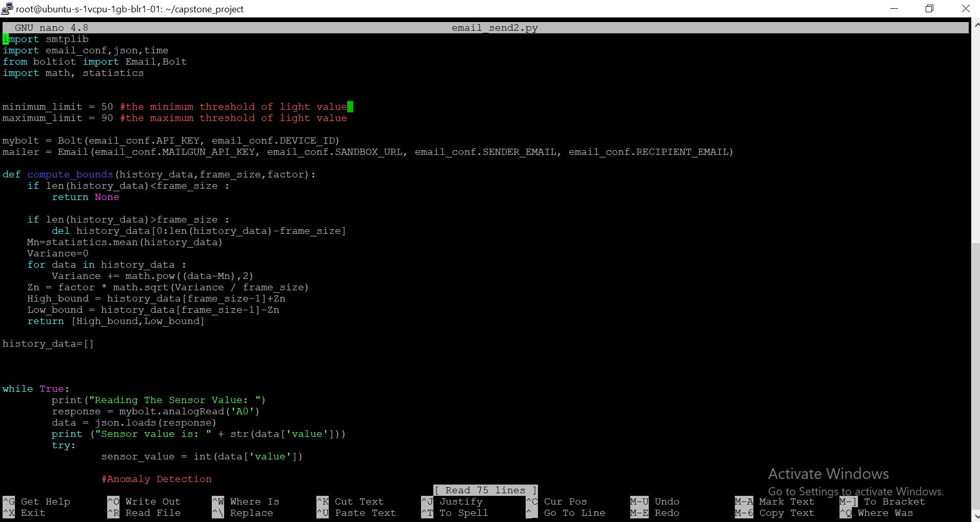Click the Go To Line shortcut label
980x522 pixels.
(574, 513)
